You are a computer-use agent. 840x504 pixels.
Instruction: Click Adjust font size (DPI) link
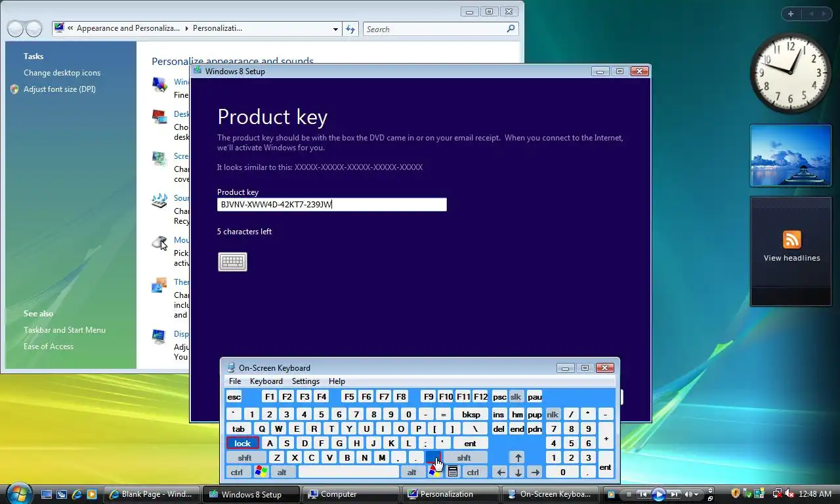click(60, 89)
